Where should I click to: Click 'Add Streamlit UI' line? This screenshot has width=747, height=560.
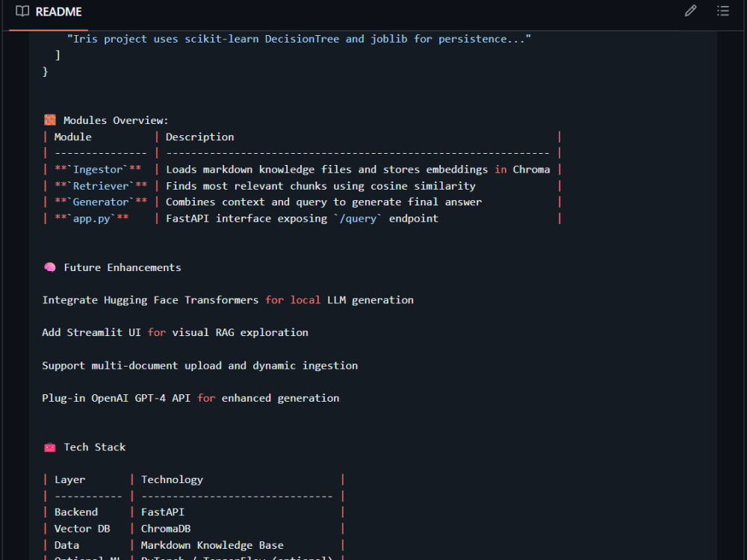(175, 332)
